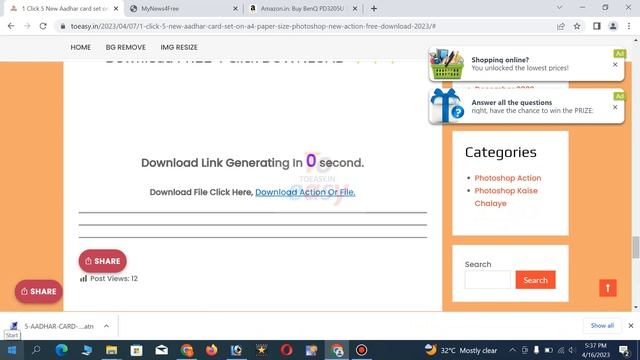Open Chrome's three-dot menu
The height and width of the screenshot is (360, 640).
(629, 26)
